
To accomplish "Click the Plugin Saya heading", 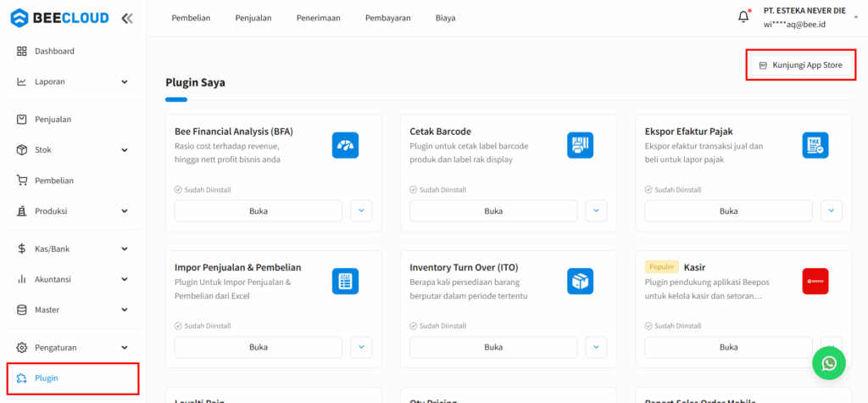I will pyautogui.click(x=196, y=83).
